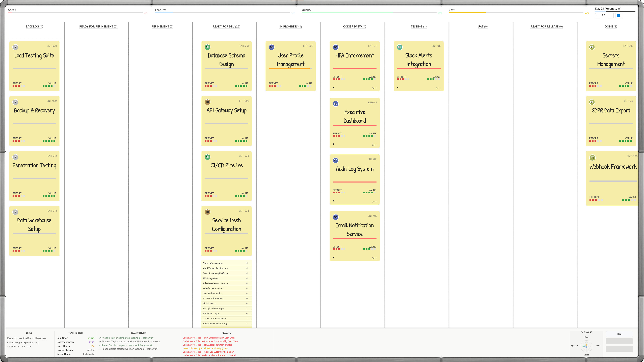Click the Day 73 timeline progress bar
The image size is (644, 362).
click(x=615, y=12)
